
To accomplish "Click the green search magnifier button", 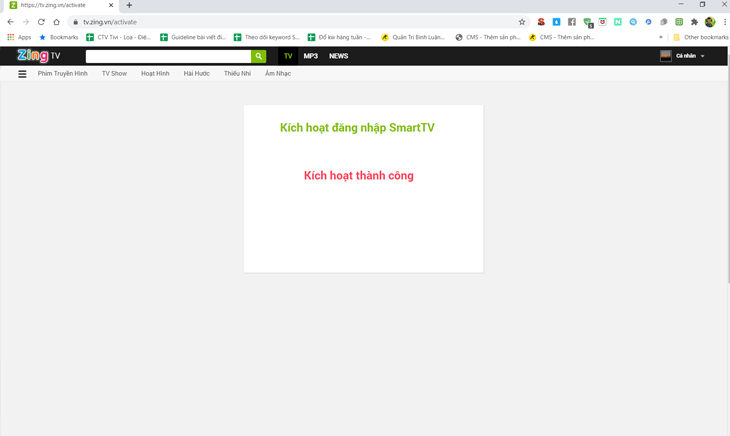I will coord(258,56).
